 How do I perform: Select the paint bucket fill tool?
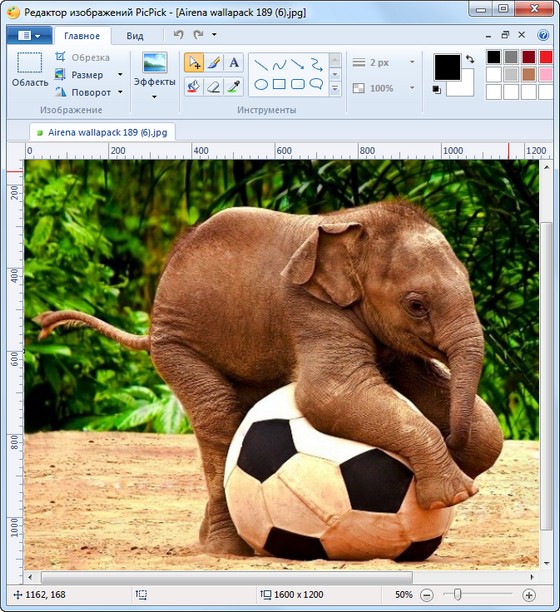[194, 86]
